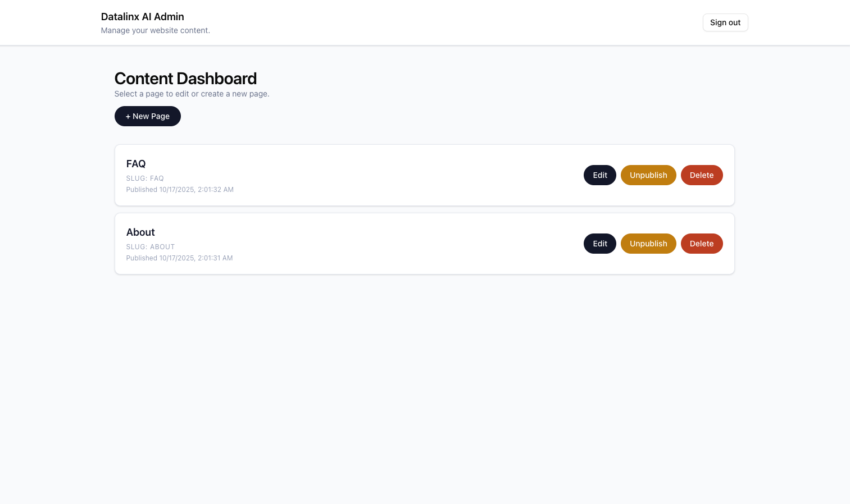Select the FAQ page title

pos(136,164)
